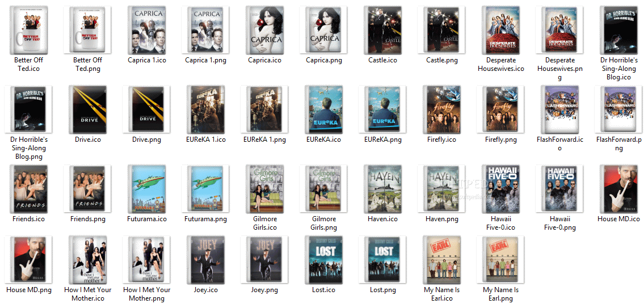Image resolution: width=644 pixels, height=308 pixels.
Task: Select Caprica.png cover icon
Action: pyautogui.click(x=324, y=29)
